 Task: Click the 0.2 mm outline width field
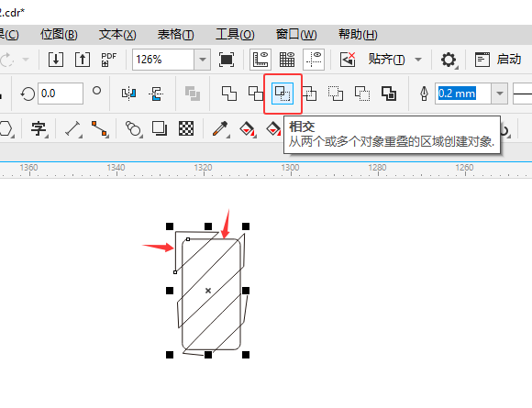463,94
